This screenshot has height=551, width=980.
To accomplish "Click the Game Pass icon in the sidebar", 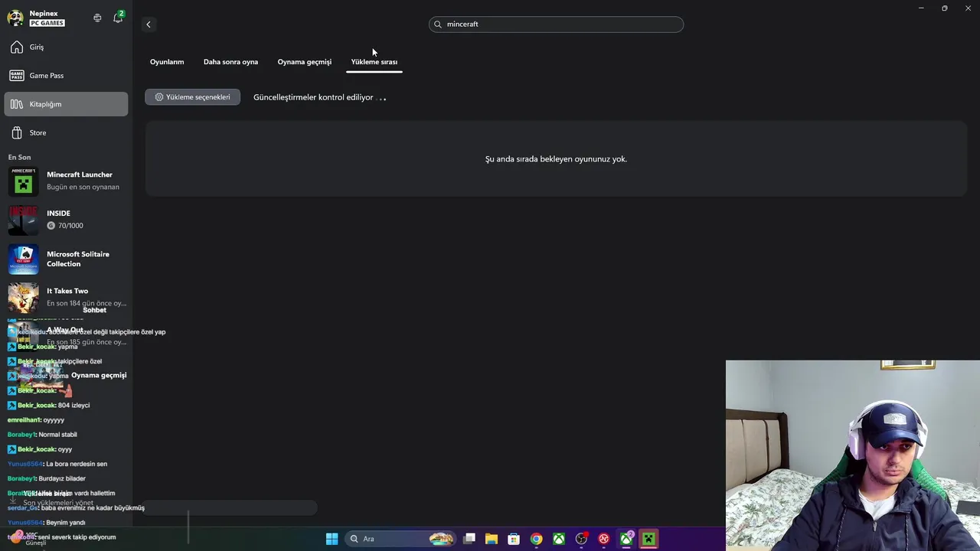I will [x=17, y=76].
